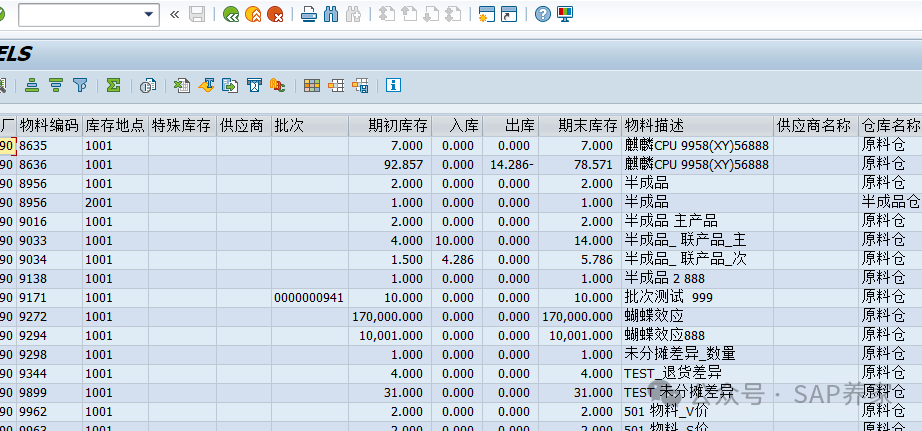Click storage location cell 2001
The width and height of the screenshot is (922, 431).
pyautogui.click(x=115, y=203)
